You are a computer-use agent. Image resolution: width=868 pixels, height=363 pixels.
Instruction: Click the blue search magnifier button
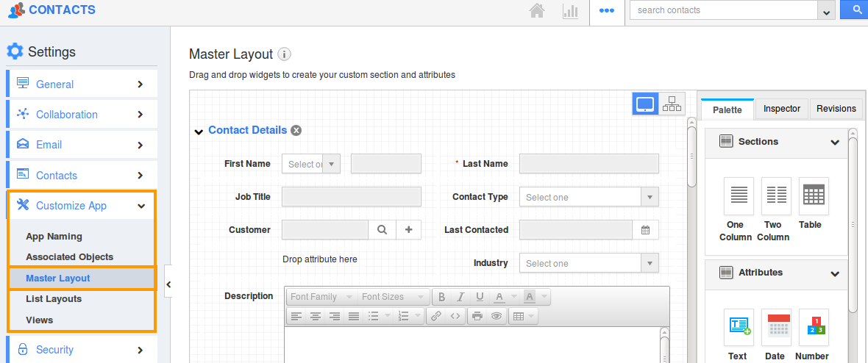pyautogui.click(x=855, y=10)
